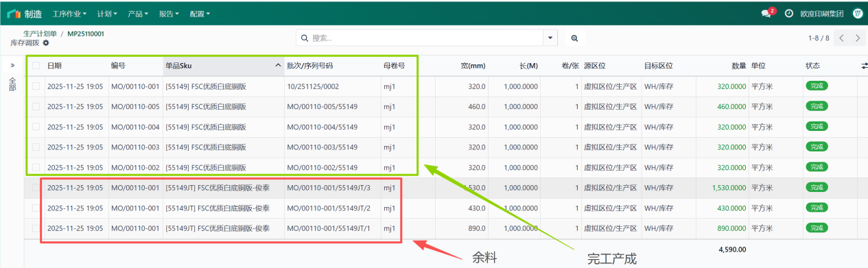Check the row with batch 55149JT/3
Screen dimensions: 868x268
coord(36,188)
